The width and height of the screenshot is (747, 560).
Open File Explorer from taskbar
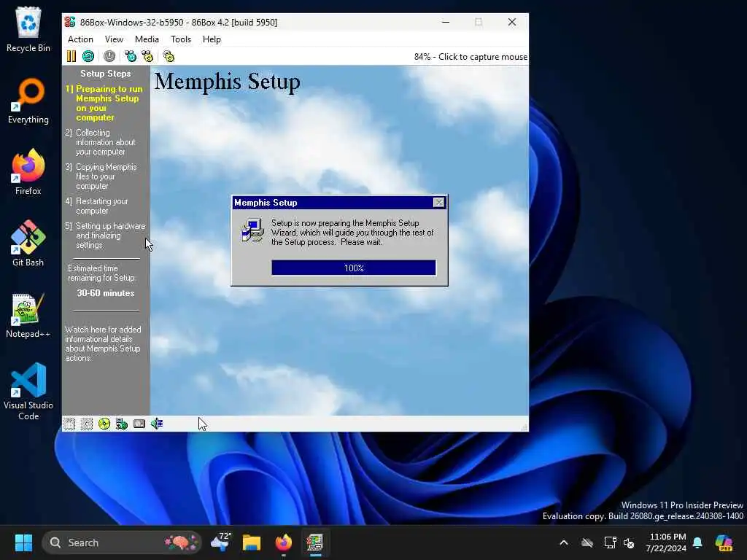click(252, 542)
